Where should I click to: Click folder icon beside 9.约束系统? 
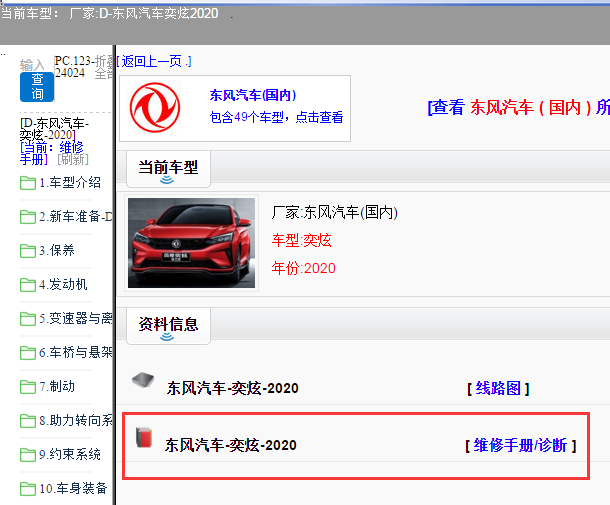28,455
